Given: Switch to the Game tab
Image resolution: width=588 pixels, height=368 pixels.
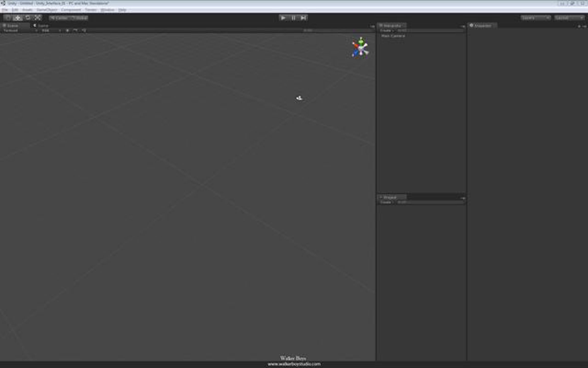Looking at the screenshot, I should pyautogui.click(x=41, y=26).
